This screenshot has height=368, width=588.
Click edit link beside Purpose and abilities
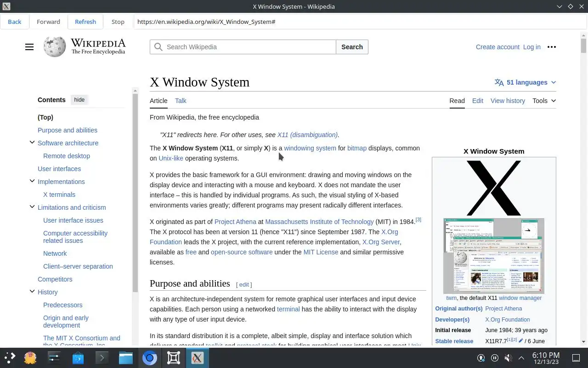[x=244, y=285]
